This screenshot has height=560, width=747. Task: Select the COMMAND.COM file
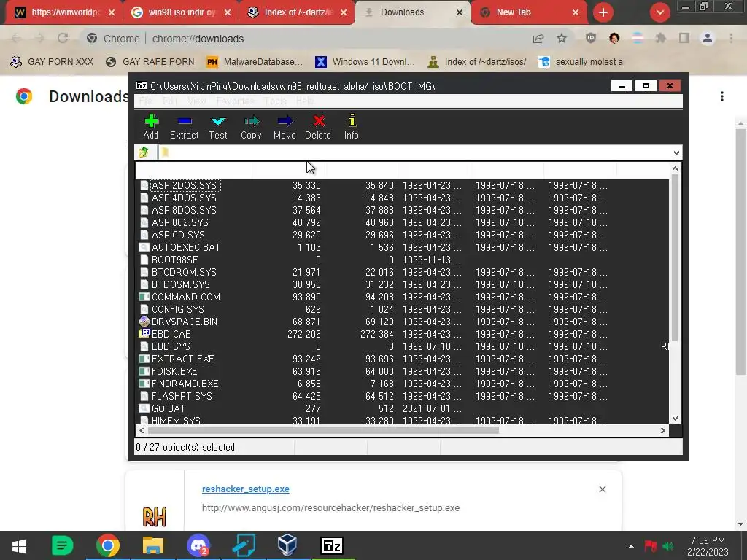(x=186, y=297)
